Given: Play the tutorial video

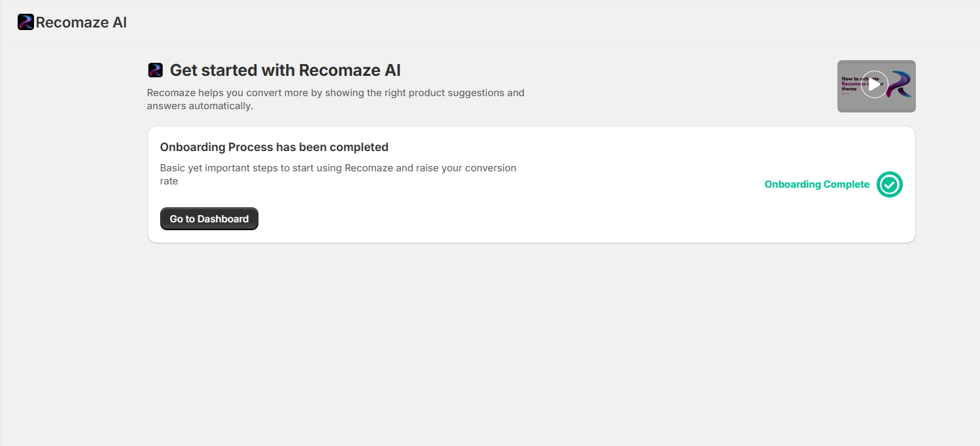Looking at the screenshot, I should click(x=875, y=84).
